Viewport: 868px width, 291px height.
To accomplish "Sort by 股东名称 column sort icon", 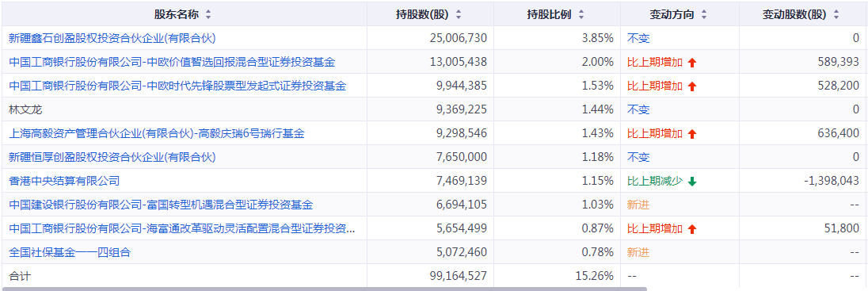I will (x=207, y=15).
